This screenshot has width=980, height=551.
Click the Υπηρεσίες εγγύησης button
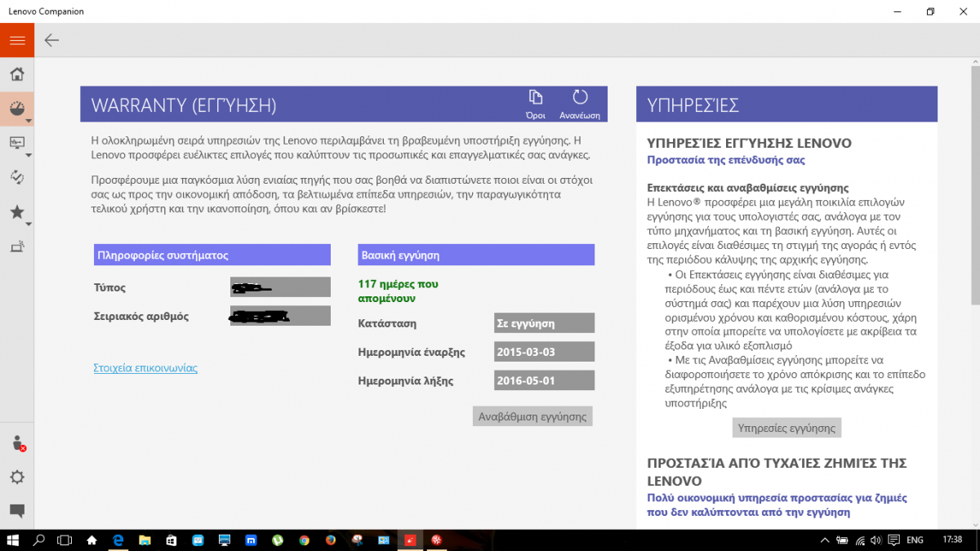click(786, 428)
